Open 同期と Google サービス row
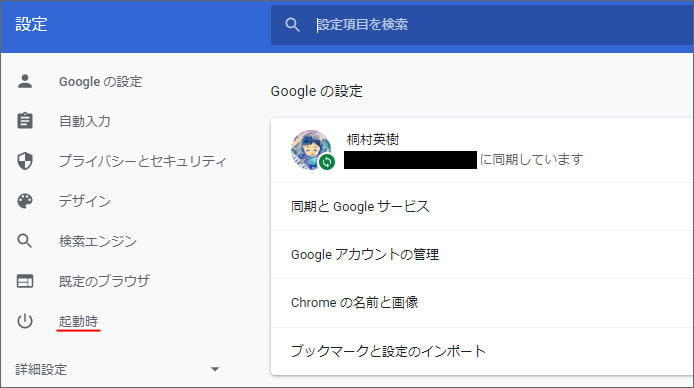This screenshot has width=694, height=388. (482, 207)
